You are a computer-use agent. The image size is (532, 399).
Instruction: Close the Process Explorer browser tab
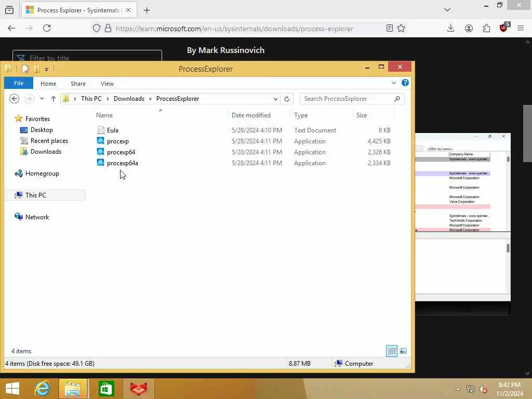(128, 10)
